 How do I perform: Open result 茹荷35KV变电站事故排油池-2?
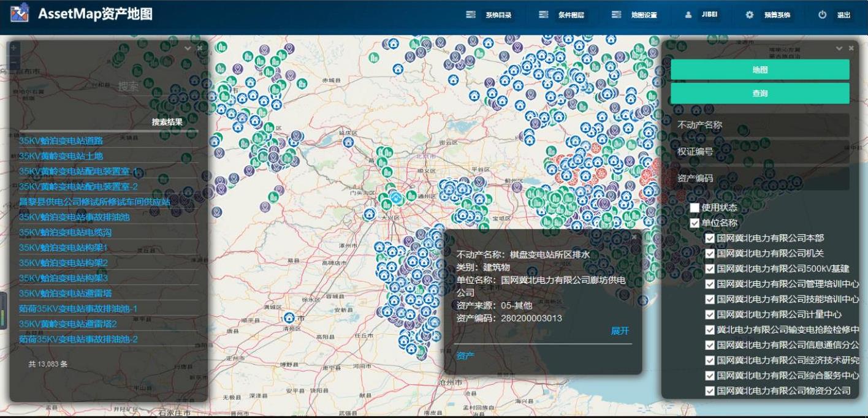(78, 339)
